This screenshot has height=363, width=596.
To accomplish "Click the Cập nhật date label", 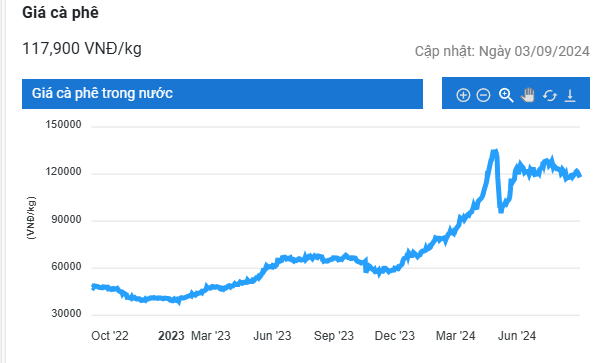I will (502, 51).
